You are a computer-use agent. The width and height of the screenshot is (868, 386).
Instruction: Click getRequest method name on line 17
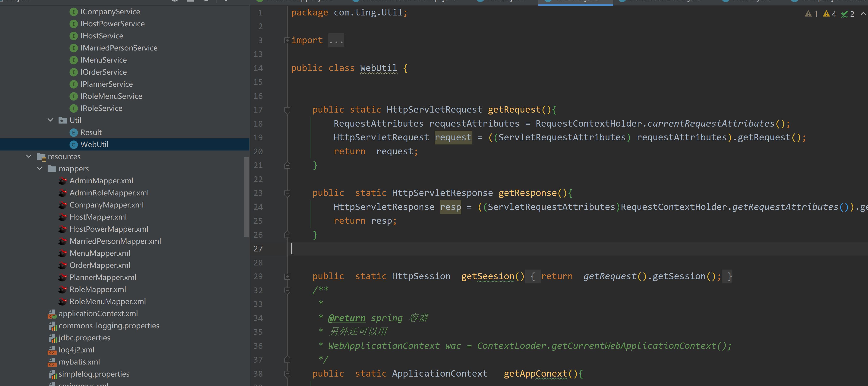514,110
